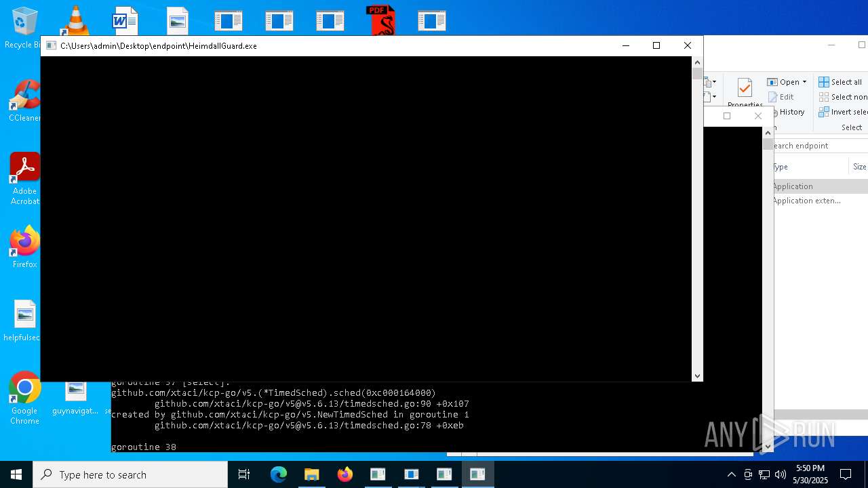Close the back console window
The height and width of the screenshot is (488, 868).
[x=758, y=116]
